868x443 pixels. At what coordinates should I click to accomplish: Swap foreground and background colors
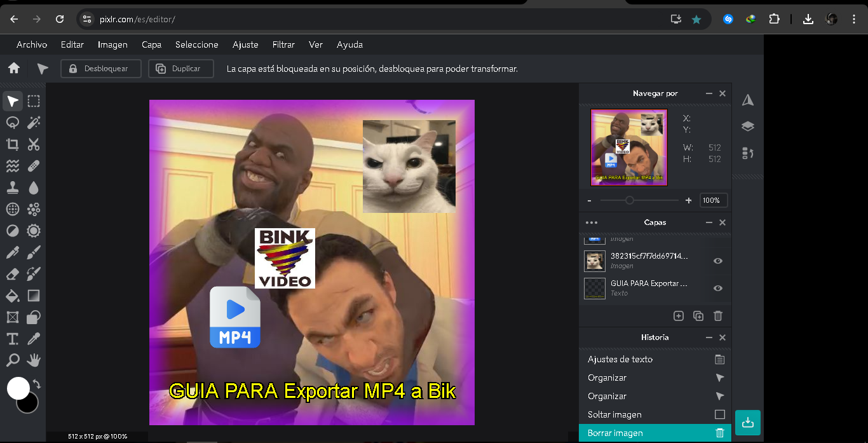[x=37, y=384]
